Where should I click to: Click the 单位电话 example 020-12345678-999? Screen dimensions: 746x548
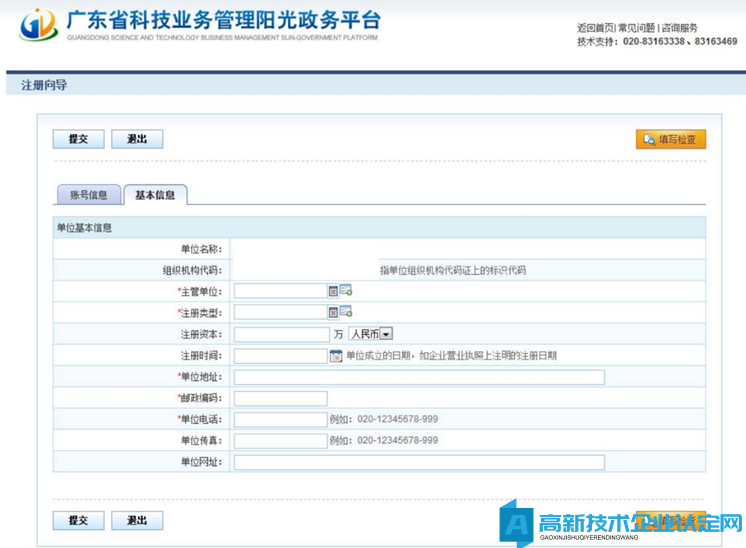[x=398, y=419]
